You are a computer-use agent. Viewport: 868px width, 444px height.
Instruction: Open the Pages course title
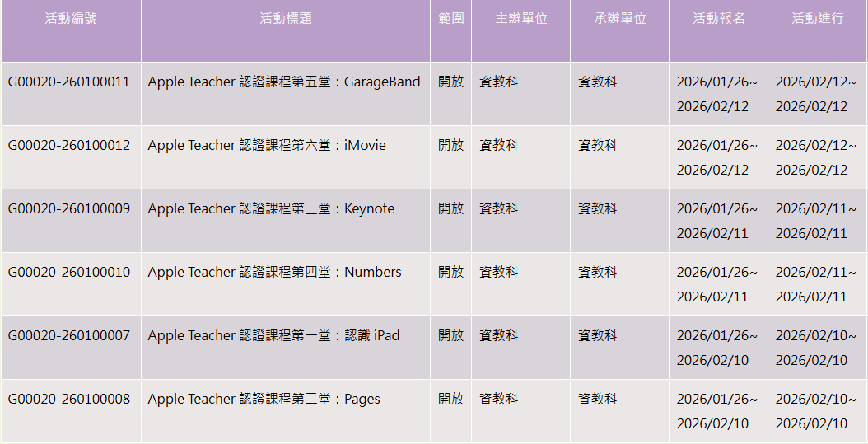point(264,400)
